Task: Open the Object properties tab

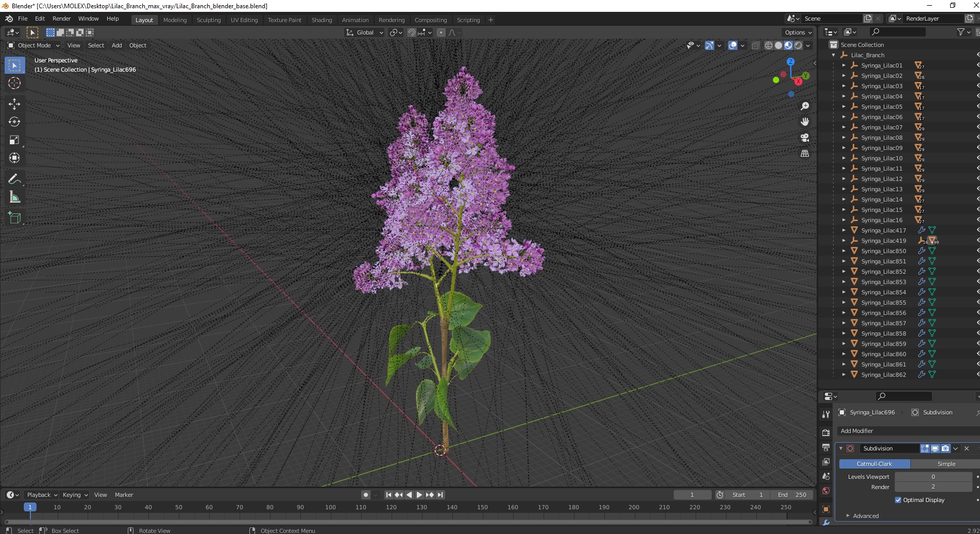Action: point(826,509)
